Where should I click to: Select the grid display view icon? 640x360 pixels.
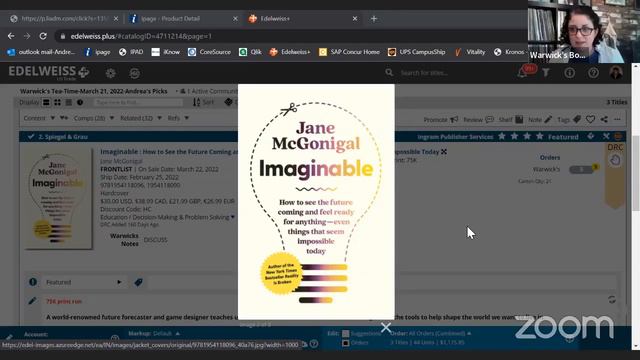(x=58, y=102)
